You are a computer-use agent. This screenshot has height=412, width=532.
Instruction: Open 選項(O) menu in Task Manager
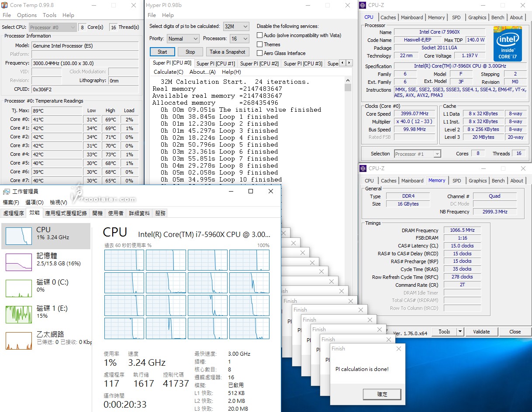35,203
